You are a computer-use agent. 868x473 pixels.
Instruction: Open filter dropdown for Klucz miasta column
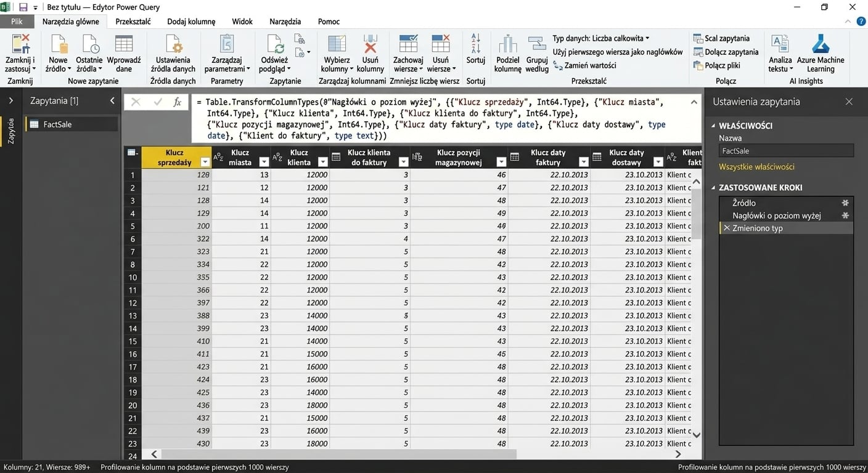[x=264, y=162]
